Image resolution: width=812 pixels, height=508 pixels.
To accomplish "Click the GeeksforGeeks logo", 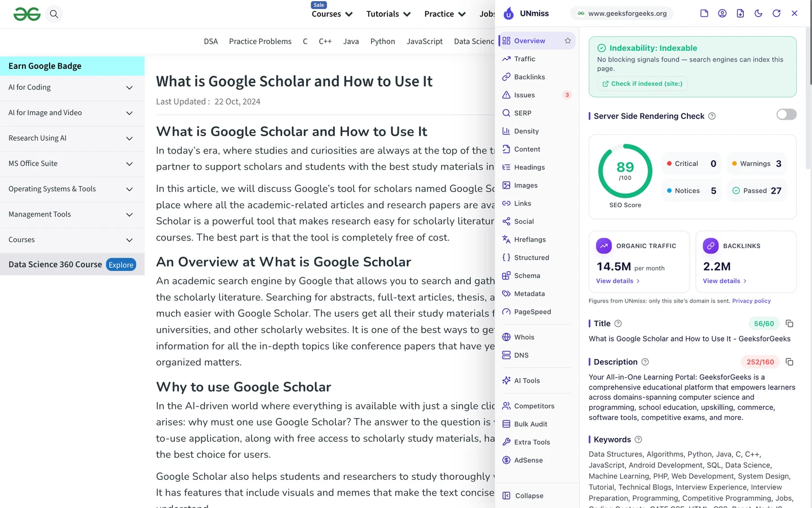I will 27,14.
